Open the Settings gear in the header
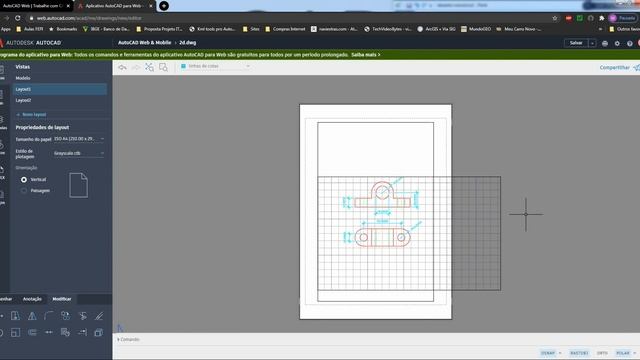 [x=617, y=43]
